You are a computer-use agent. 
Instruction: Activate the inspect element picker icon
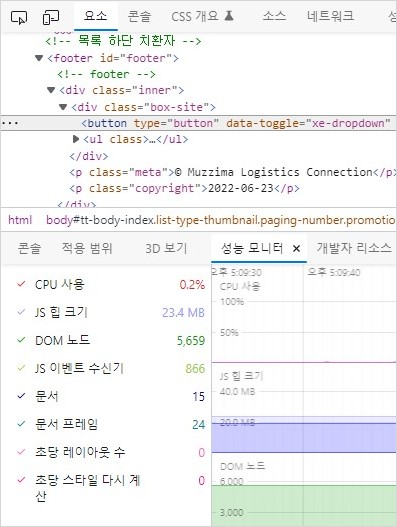point(19,17)
